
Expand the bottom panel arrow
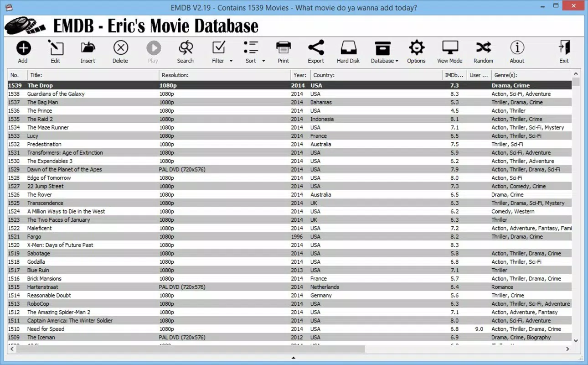(x=294, y=358)
